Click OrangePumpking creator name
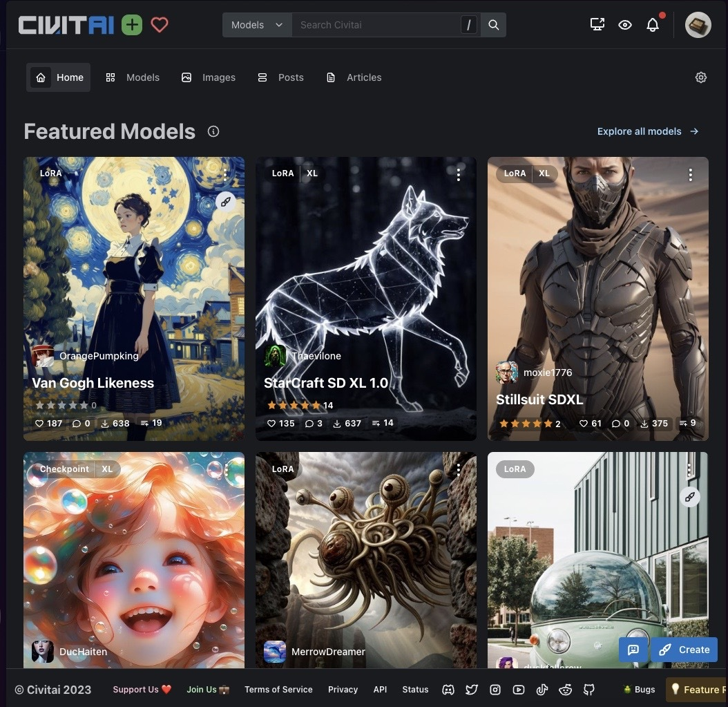The width and height of the screenshot is (728, 707). point(99,356)
